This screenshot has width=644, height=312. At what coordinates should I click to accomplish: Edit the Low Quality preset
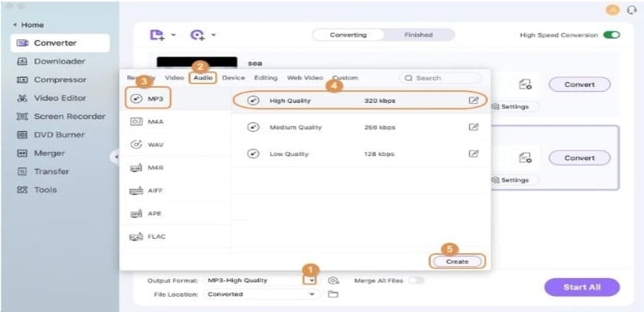point(473,154)
